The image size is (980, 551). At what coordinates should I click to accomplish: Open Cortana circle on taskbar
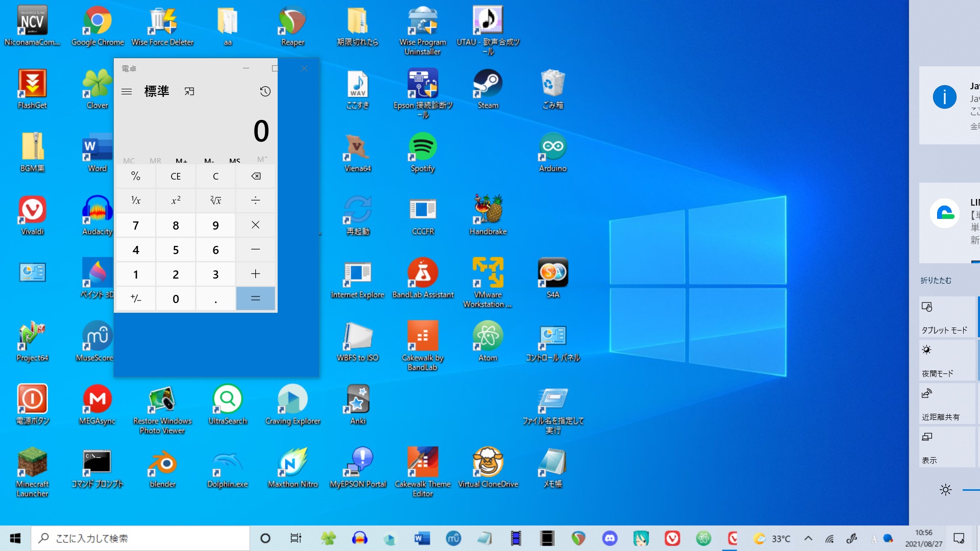click(x=265, y=538)
